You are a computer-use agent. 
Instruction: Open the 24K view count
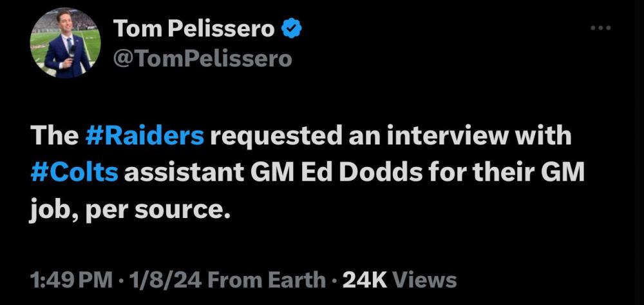pyautogui.click(x=365, y=279)
